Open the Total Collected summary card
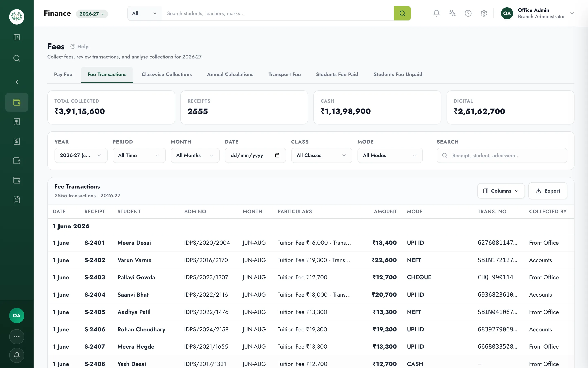The height and width of the screenshot is (368, 588). (x=111, y=107)
